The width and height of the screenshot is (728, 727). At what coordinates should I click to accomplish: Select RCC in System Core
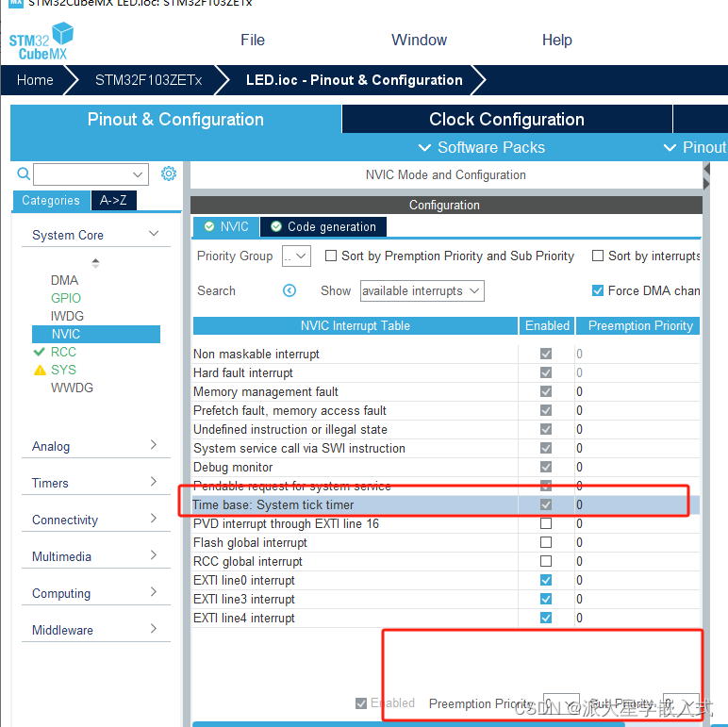coord(63,352)
